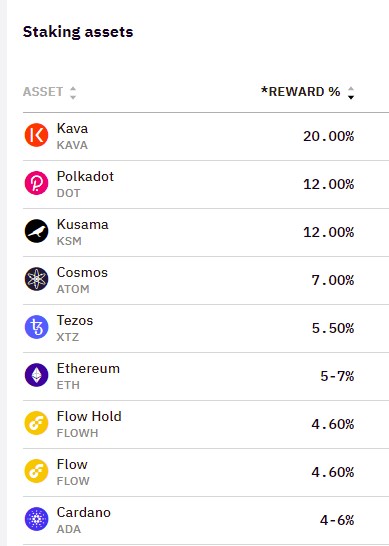Screen dimensions: 389x546
Task: Open the Flow Hold yellow icon
Action: (36, 423)
